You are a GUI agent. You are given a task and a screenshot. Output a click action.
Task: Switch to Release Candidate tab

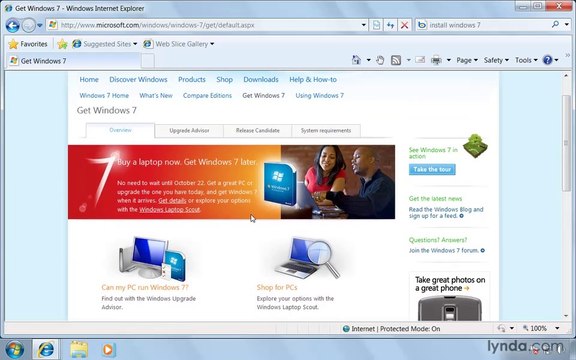pos(258,130)
